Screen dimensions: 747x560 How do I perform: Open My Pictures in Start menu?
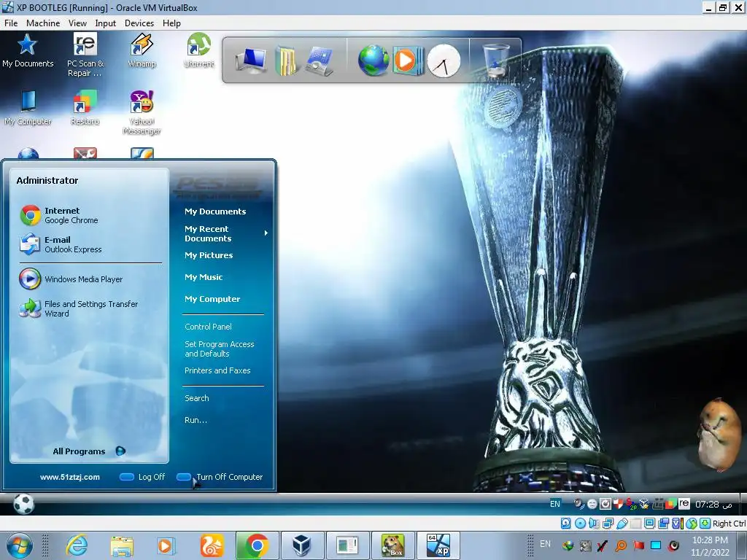point(209,255)
